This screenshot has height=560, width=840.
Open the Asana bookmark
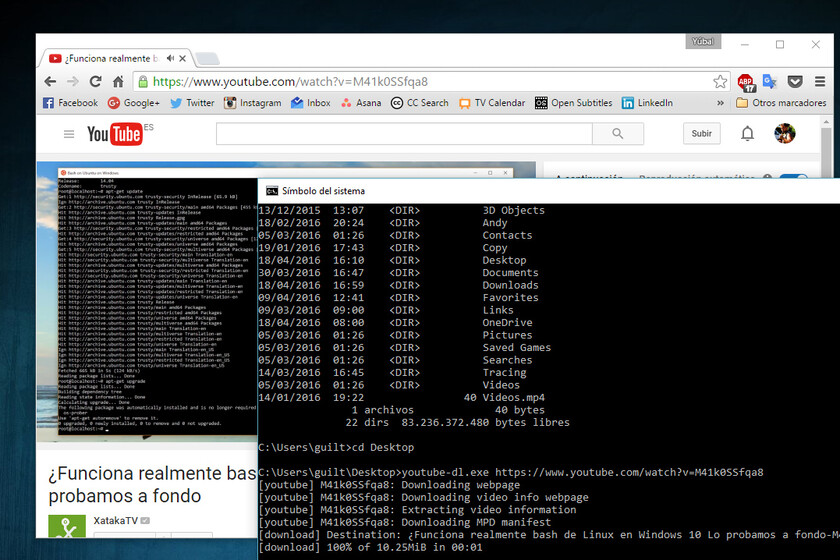[361, 103]
